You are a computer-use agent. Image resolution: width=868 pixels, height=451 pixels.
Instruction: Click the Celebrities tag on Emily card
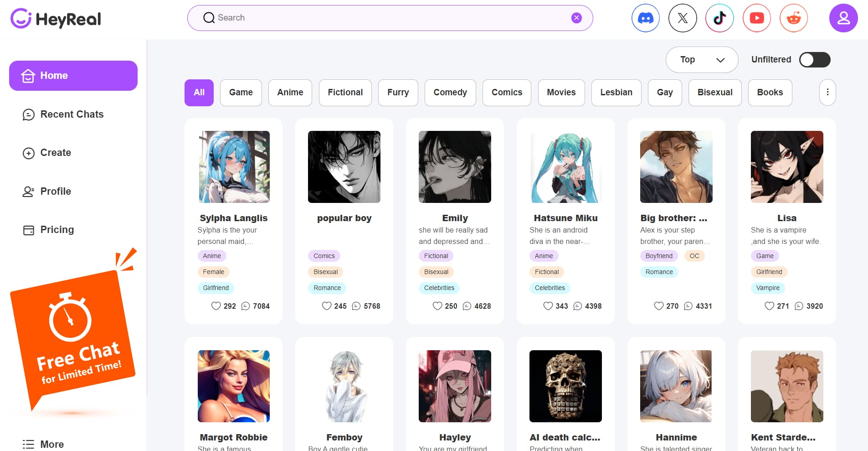coord(439,288)
